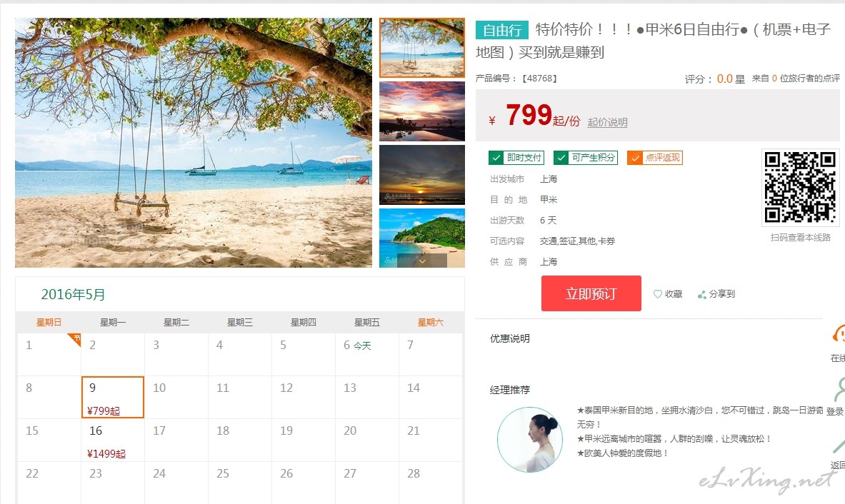
Task: Toggle the 即时支付 checkbox tag
Action: tap(516, 158)
